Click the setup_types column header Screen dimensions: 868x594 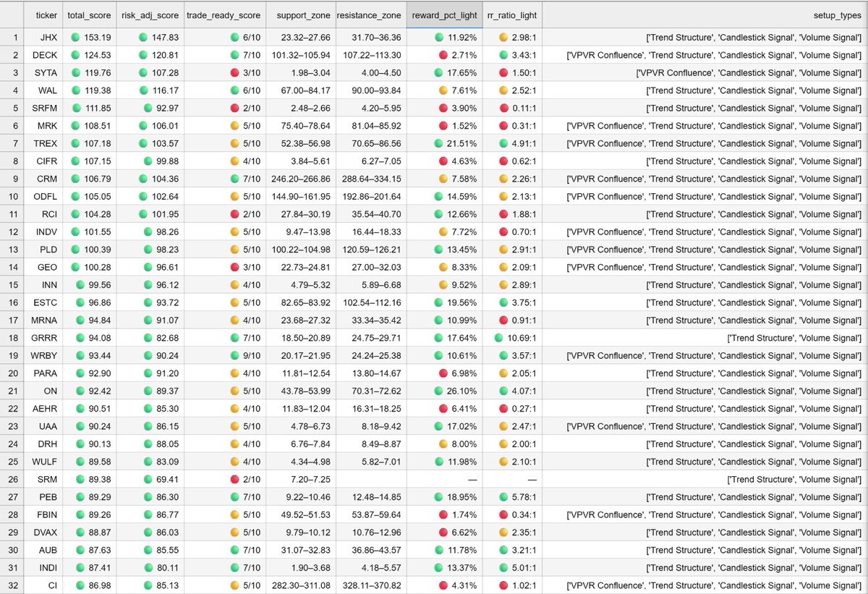[x=705, y=14]
